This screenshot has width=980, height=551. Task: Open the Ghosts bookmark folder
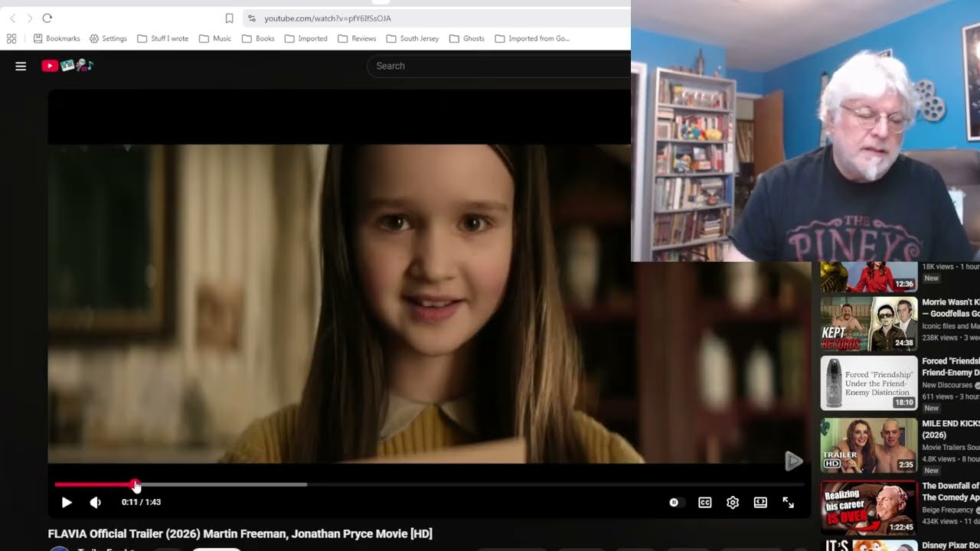(x=467, y=38)
